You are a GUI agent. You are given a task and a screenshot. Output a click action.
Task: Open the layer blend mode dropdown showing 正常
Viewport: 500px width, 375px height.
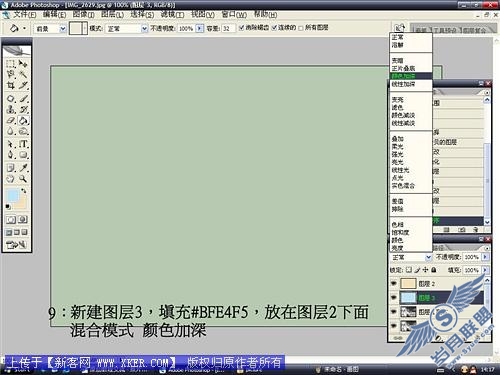pos(411,257)
